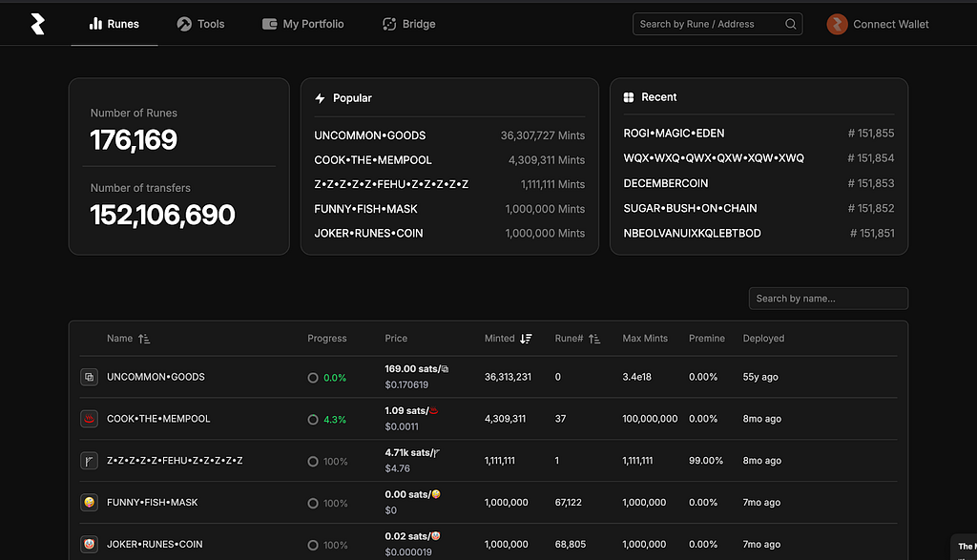Open FUNNY•FISH•MASK in Popular list
The width and height of the screenshot is (977, 560).
pyautogui.click(x=365, y=209)
